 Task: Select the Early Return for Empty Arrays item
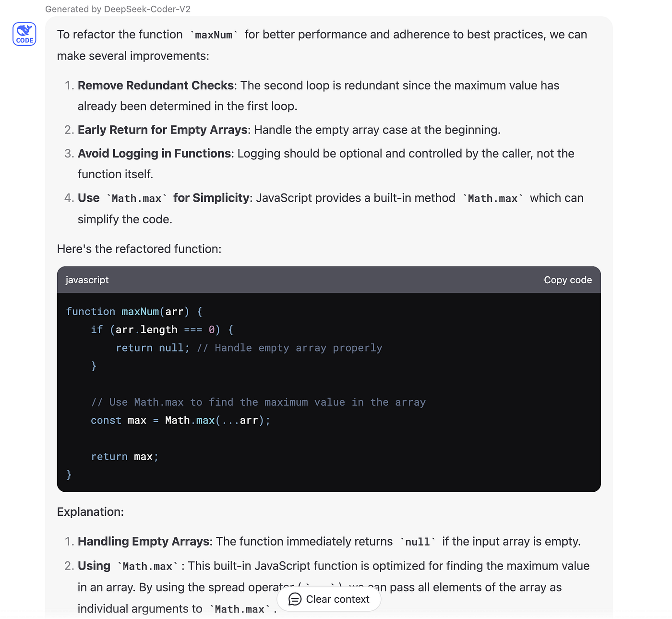[289, 130]
